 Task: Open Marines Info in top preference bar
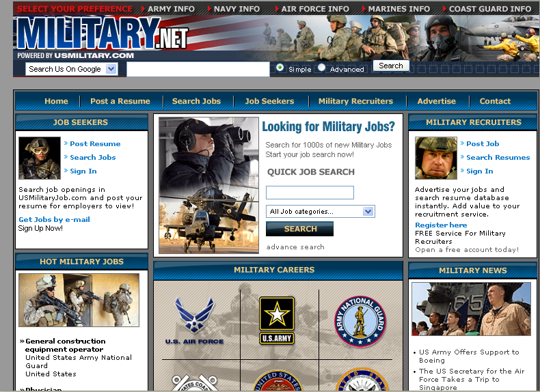(399, 9)
